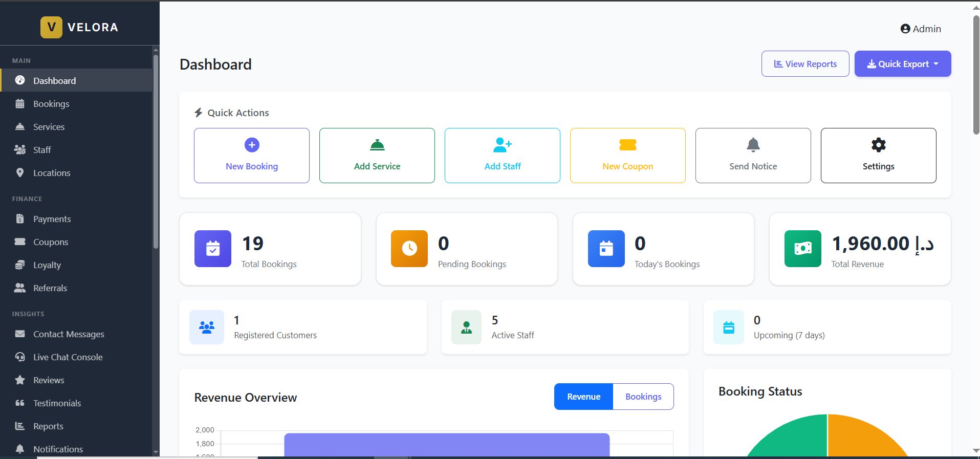Image resolution: width=980 pixels, height=459 pixels.
Task: Open the Quick Export dropdown
Action: point(903,64)
